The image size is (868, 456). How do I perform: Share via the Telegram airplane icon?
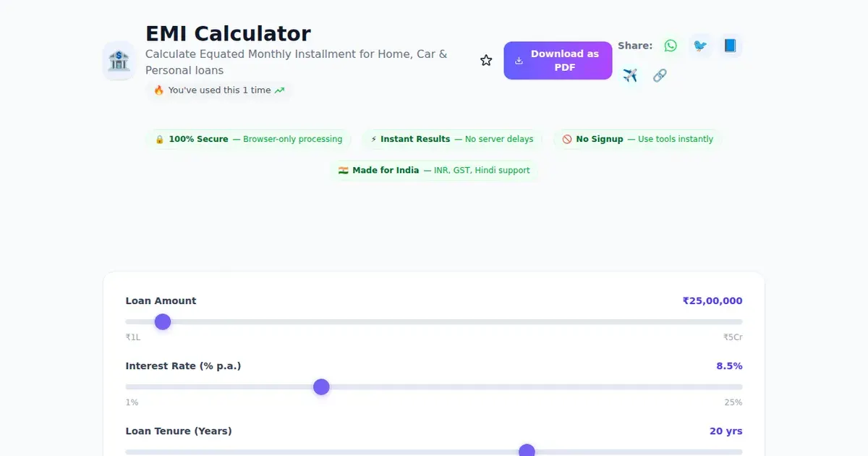(630, 75)
